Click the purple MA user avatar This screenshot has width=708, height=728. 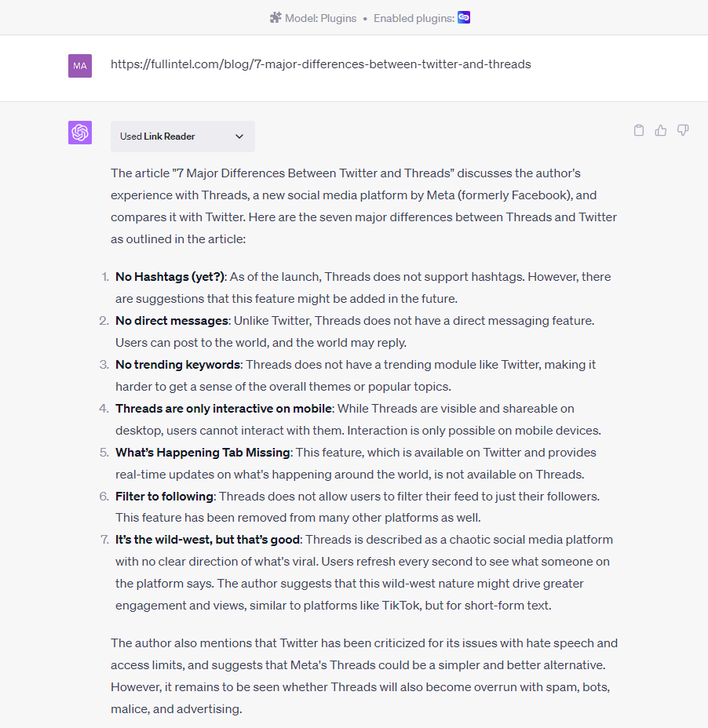(80, 66)
